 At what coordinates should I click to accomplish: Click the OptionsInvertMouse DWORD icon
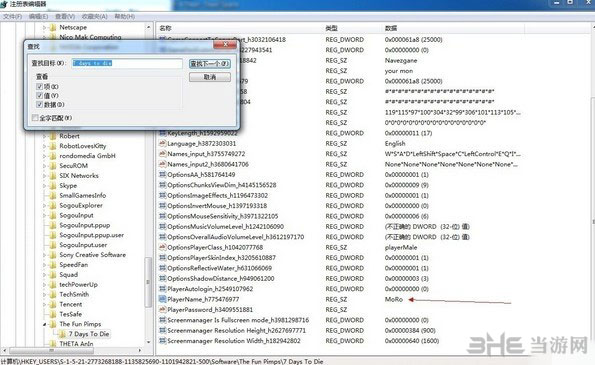point(162,206)
